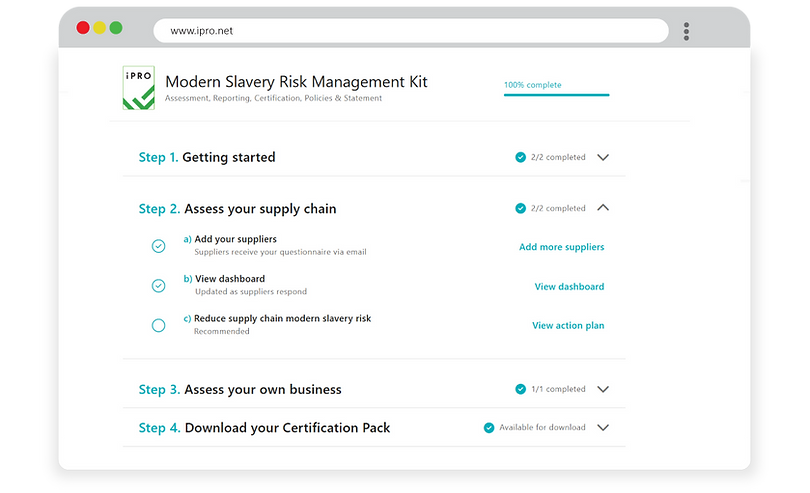Click the 100% complete progress bar
Image resolution: width=810 pixels, height=493 pixels.
[x=556, y=95]
